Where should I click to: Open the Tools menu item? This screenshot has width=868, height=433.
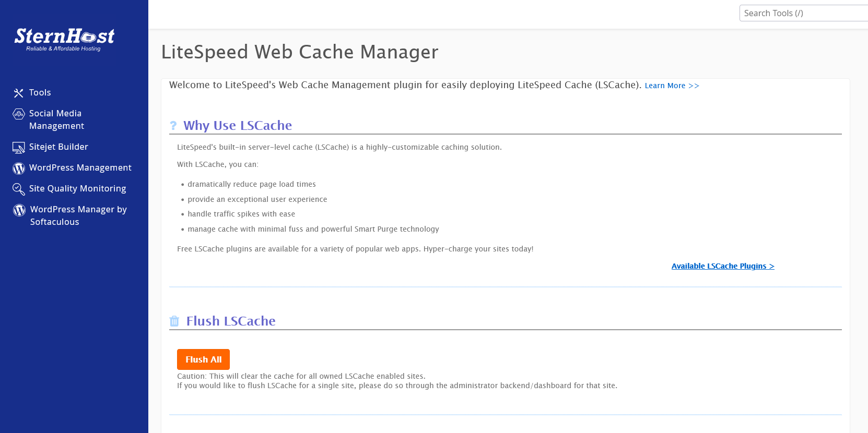click(40, 92)
